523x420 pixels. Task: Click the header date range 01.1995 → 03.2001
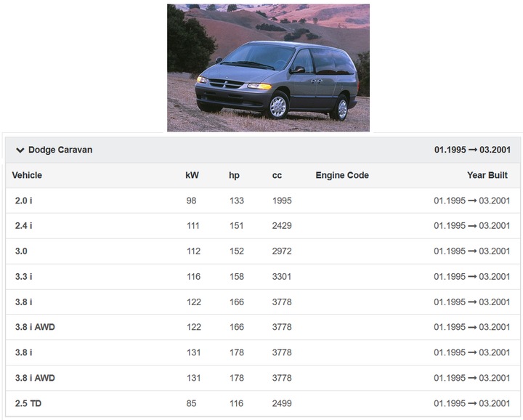pos(472,150)
